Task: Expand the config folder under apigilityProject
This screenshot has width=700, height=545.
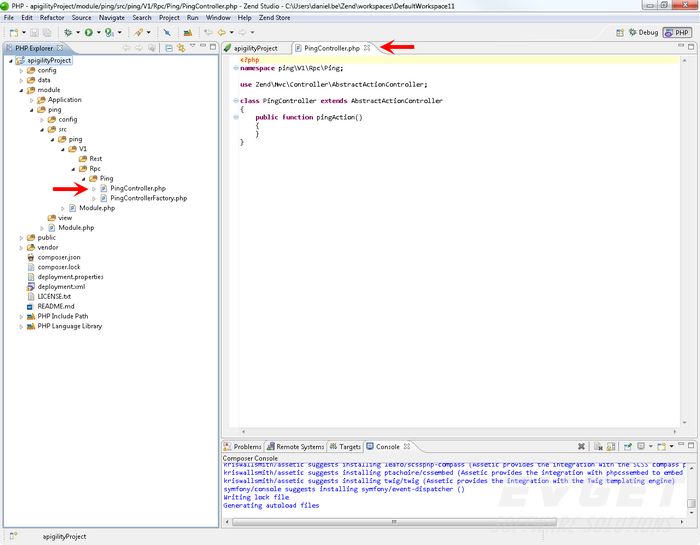Action: (x=21, y=71)
